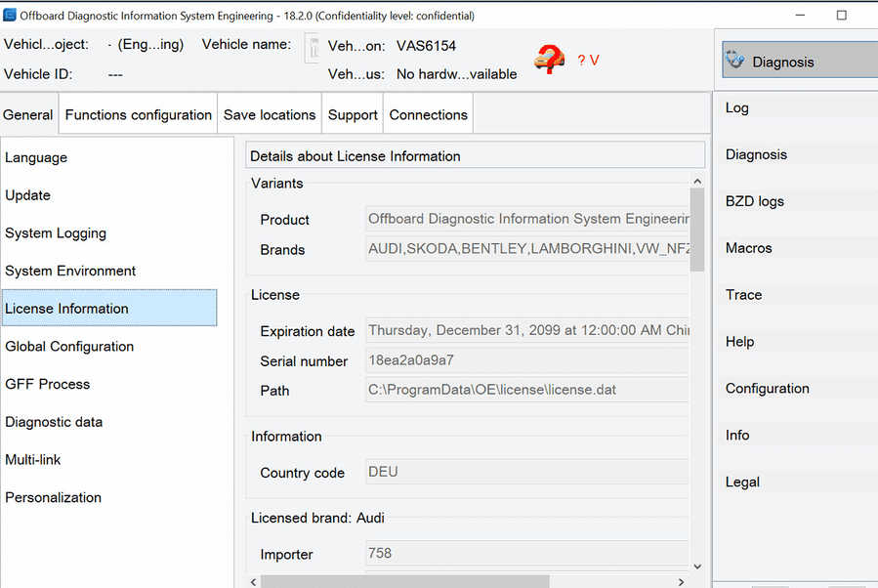
Task: Click the Serial number field
Action: point(527,360)
